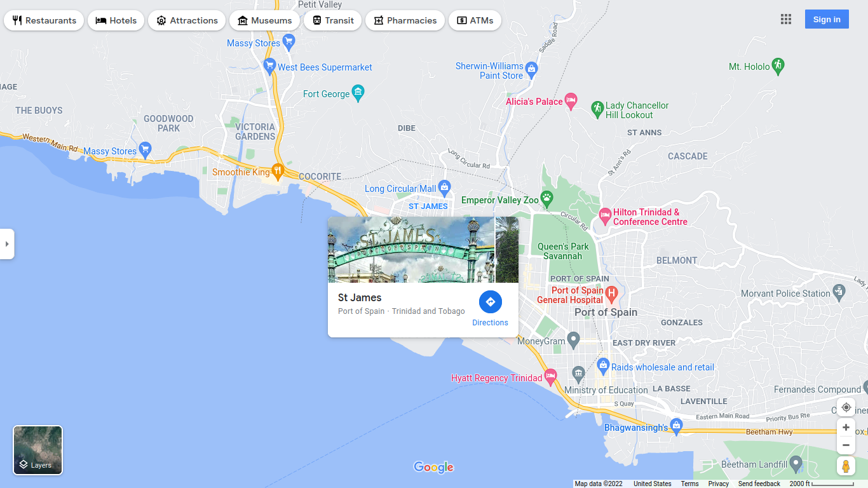Open West Bees Supermarket pin
The height and width of the screenshot is (488, 868).
[269, 65]
